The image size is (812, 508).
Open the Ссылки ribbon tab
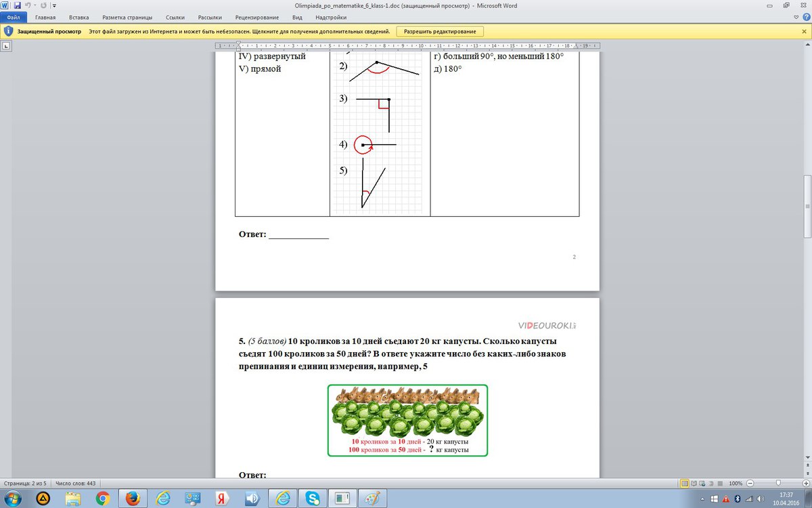point(175,17)
